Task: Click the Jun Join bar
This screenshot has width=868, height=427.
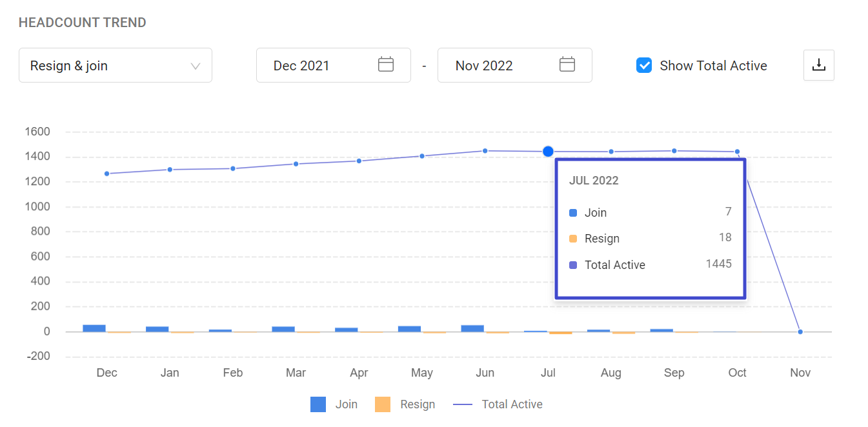Action: (x=472, y=328)
